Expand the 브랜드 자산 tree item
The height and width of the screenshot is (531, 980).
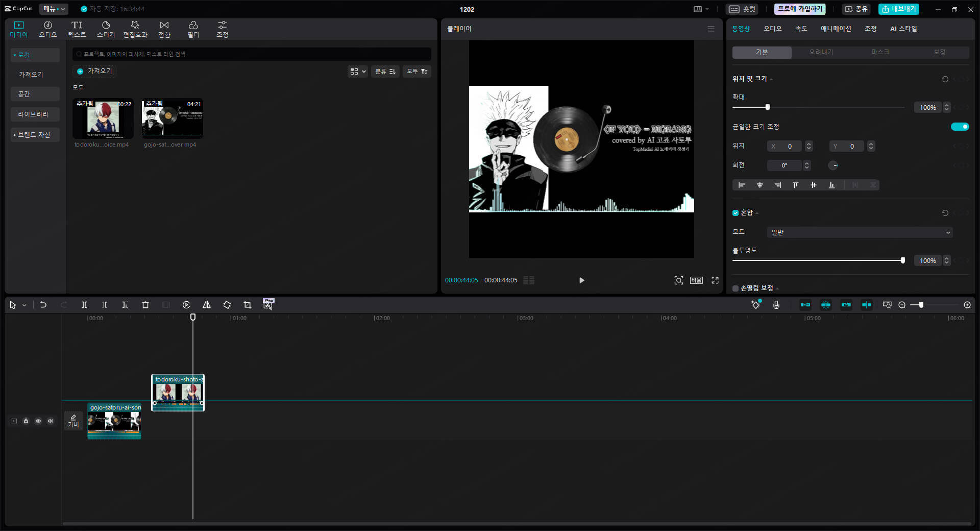pyautogui.click(x=14, y=135)
